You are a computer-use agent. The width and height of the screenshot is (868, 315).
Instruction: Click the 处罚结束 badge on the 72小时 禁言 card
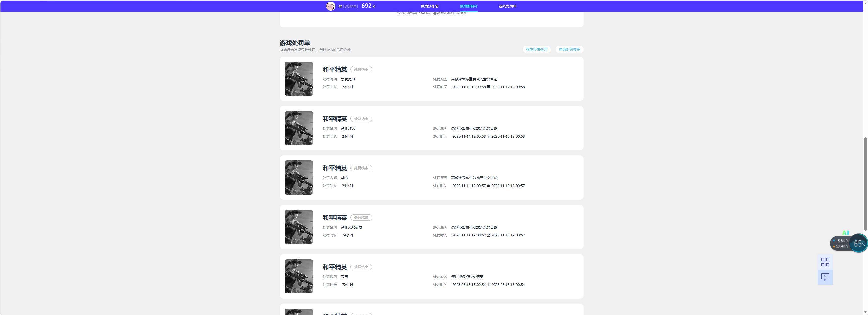click(x=361, y=267)
